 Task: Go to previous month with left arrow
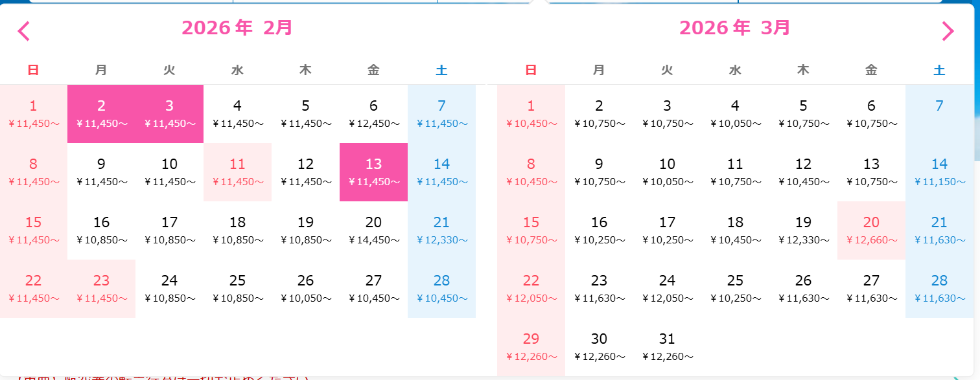(x=24, y=31)
